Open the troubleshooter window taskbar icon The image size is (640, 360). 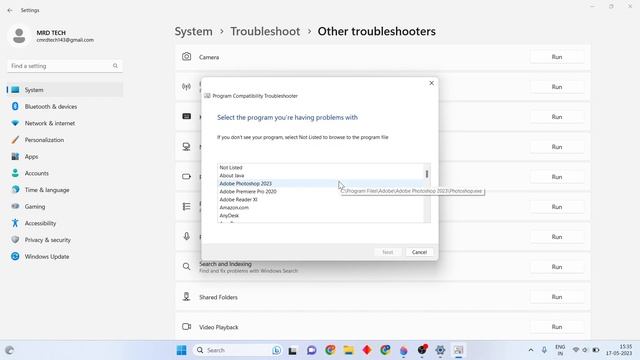point(458,350)
